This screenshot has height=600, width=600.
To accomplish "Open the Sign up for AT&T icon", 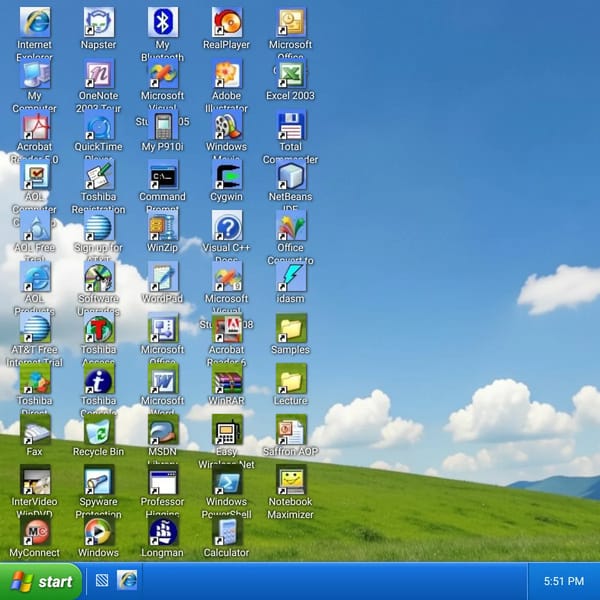I will (x=99, y=225).
